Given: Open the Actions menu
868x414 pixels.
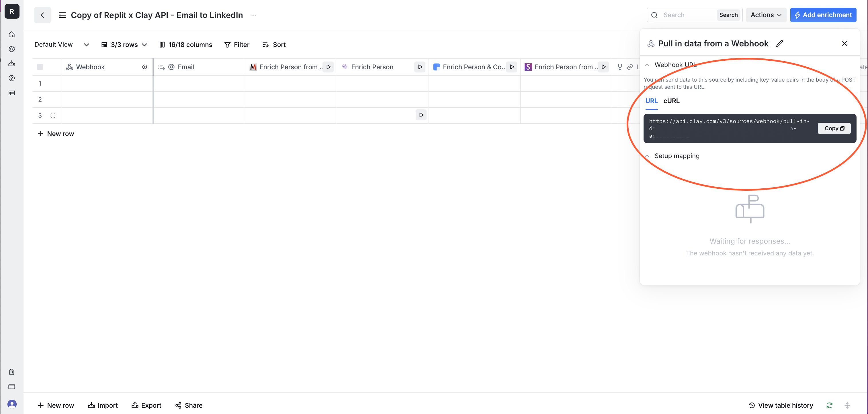Looking at the screenshot, I should pyautogui.click(x=766, y=15).
